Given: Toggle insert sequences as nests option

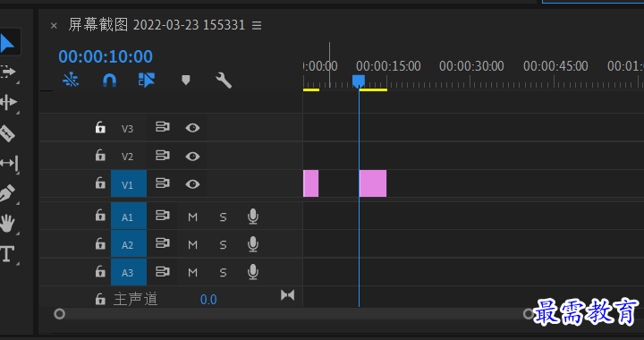Looking at the screenshot, I should pyautogui.click(x=71, y=80).
